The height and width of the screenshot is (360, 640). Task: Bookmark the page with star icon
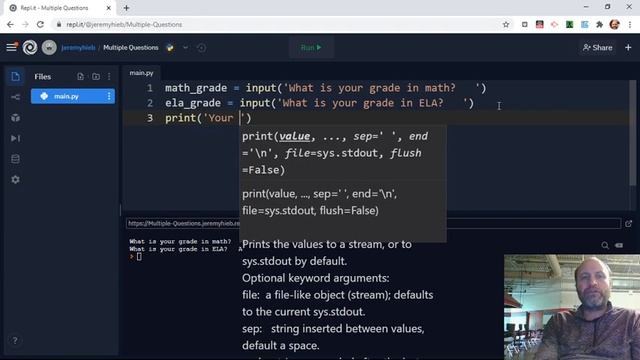tap(506, 24)
